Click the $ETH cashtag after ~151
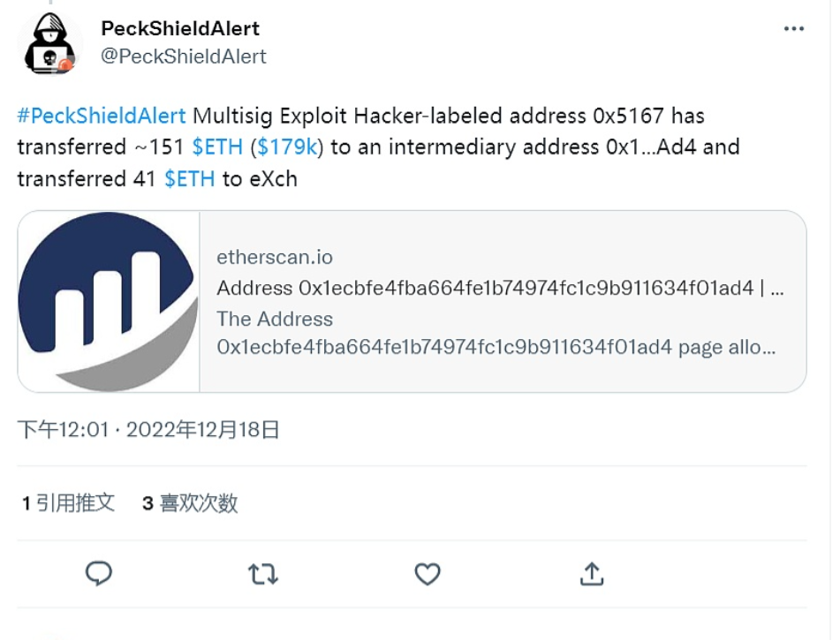840x640 pixels. (216, 147)
